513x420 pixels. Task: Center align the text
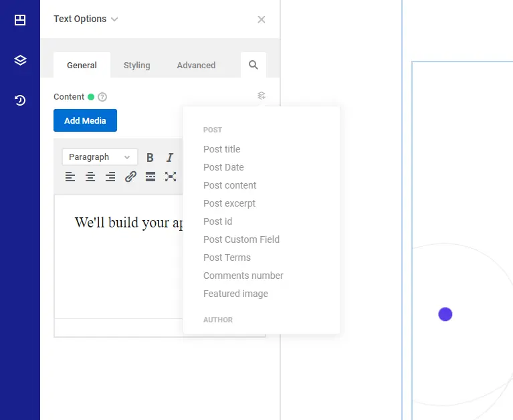click(x=90, y=177)
